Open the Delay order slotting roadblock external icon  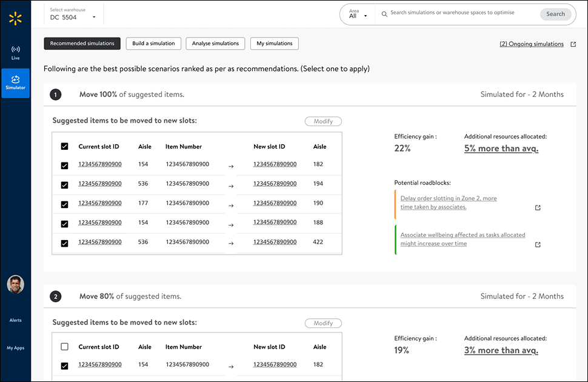tap(538, 207)
